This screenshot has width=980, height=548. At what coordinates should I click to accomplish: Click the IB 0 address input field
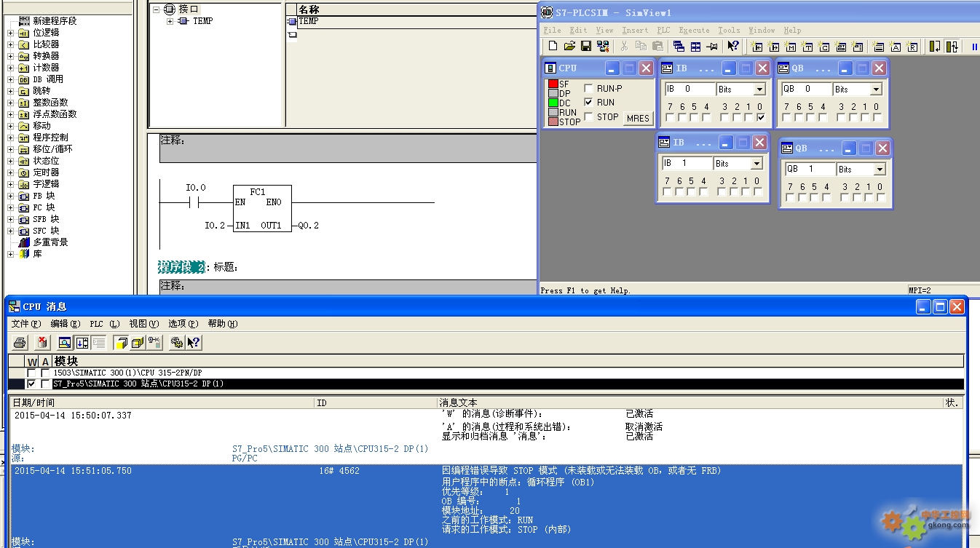[x=689, y=89]
